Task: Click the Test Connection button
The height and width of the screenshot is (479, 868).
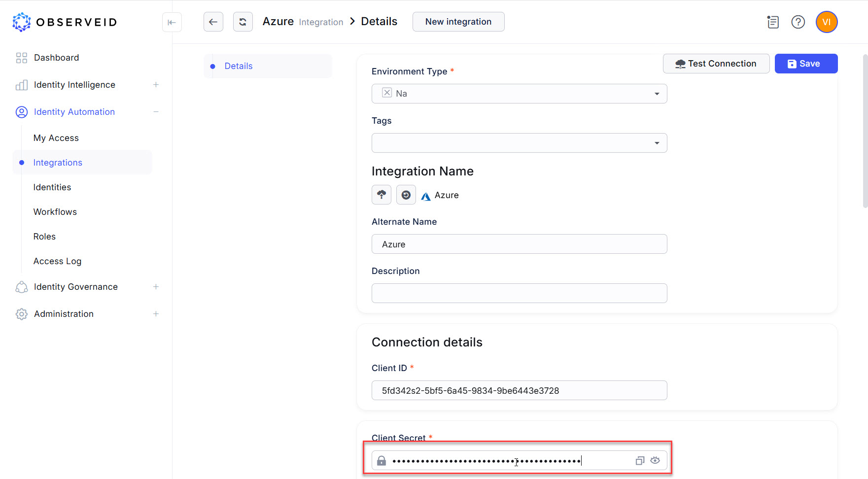Action: 716,64
